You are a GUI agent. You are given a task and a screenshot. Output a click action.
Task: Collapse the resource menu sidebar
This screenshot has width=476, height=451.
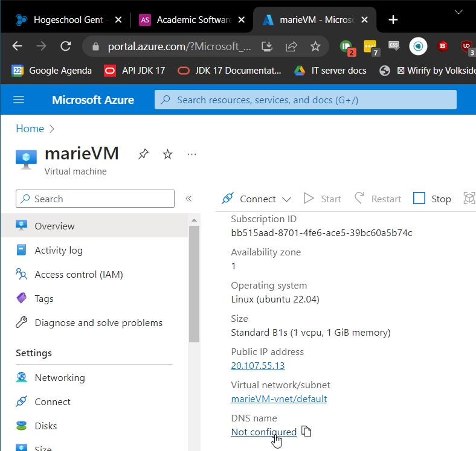point(188,199)
